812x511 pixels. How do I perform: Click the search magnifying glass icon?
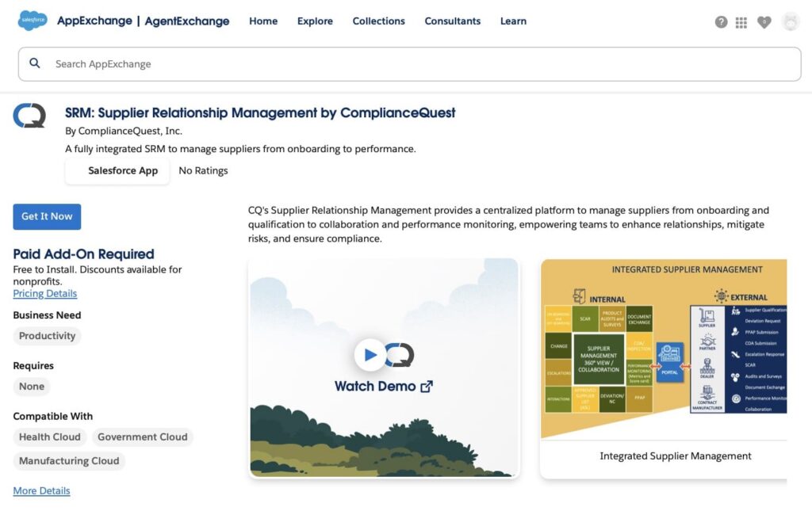35,63
